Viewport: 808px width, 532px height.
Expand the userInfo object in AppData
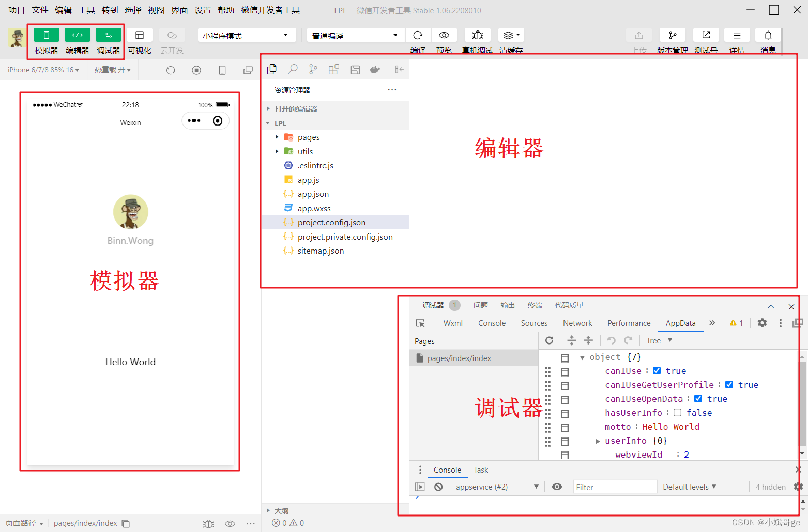[598, 441]
